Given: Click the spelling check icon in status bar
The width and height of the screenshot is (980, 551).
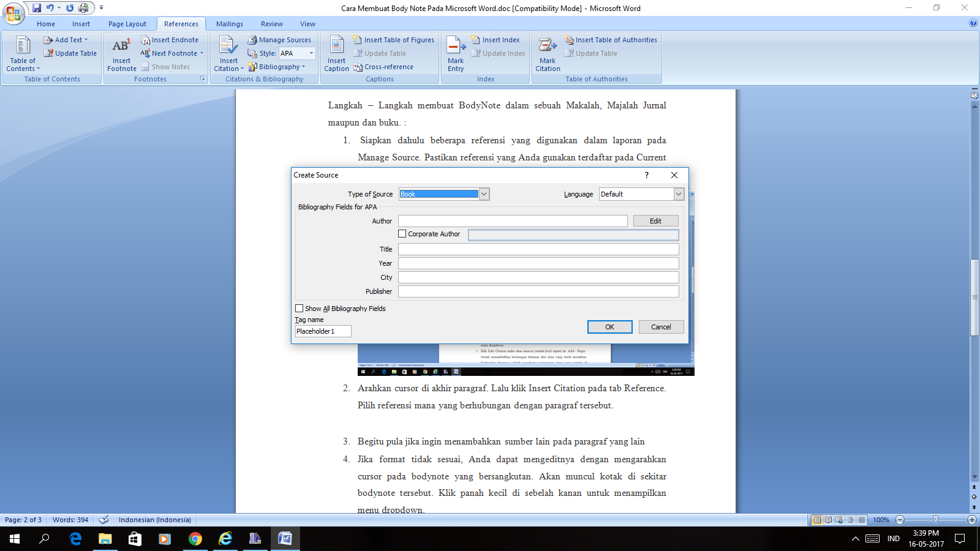Looking at the screenshot, I should (104, 520).
